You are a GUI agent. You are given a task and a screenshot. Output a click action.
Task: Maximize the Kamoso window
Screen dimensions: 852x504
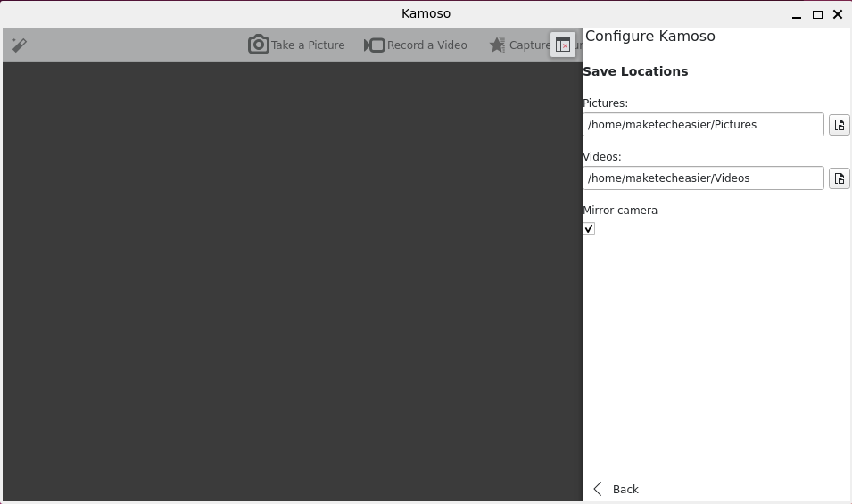[x=817, y=14]
